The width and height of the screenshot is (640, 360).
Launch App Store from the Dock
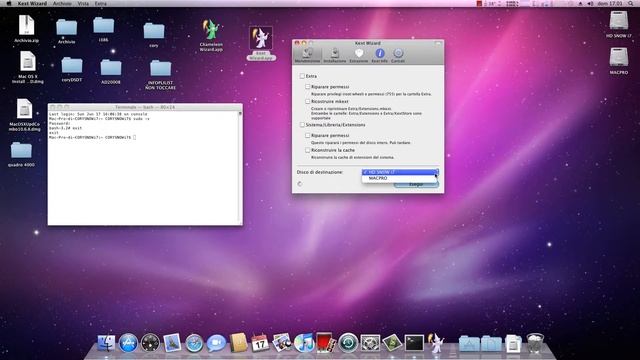(x=128, y=343)
